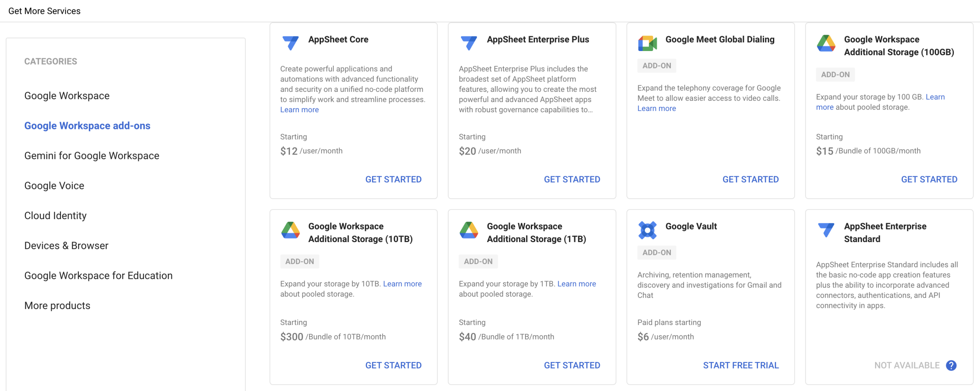Click the $12 /user/month price

pyautogui.click(x=312, y=151)
